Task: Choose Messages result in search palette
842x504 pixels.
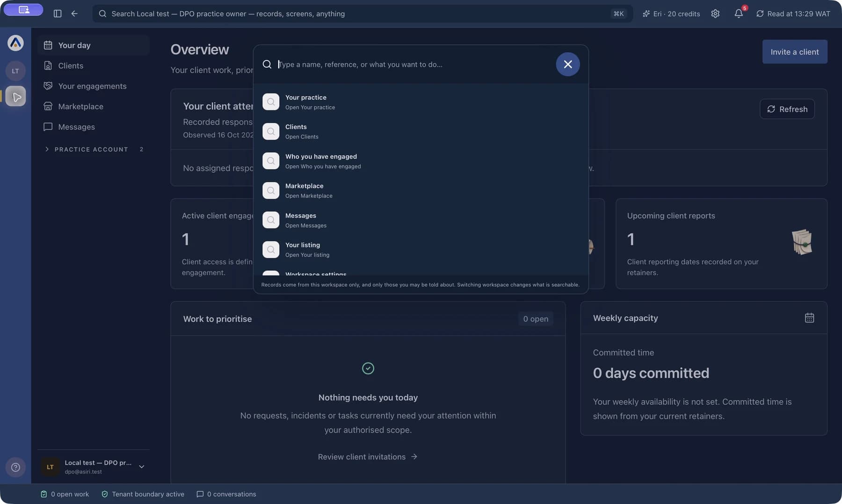Action: 421,220
